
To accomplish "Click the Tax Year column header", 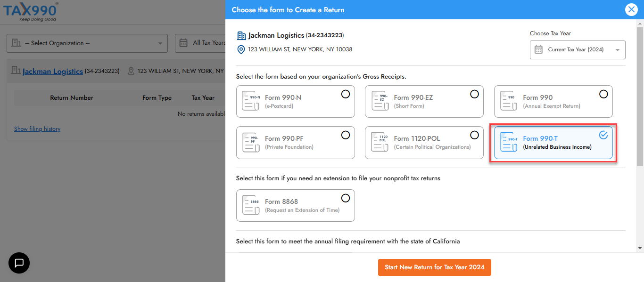I will coord(203,98).
